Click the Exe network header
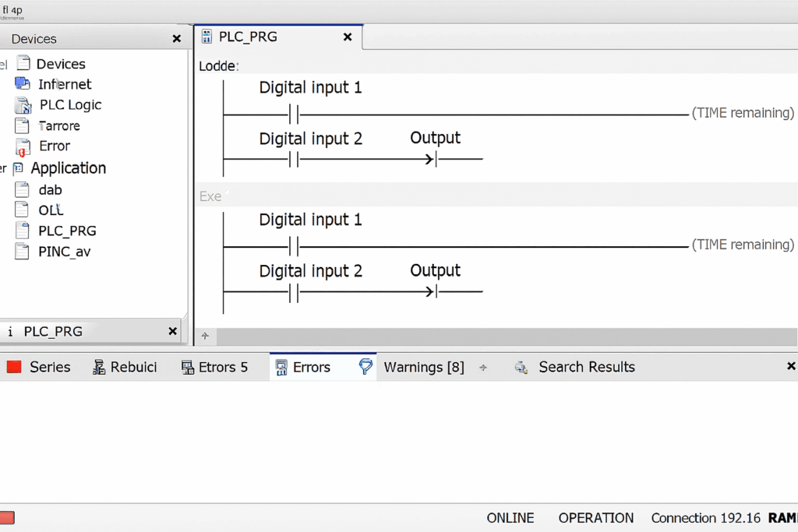The height and width of the screenshot is (532, 798). tap(210, 196)
